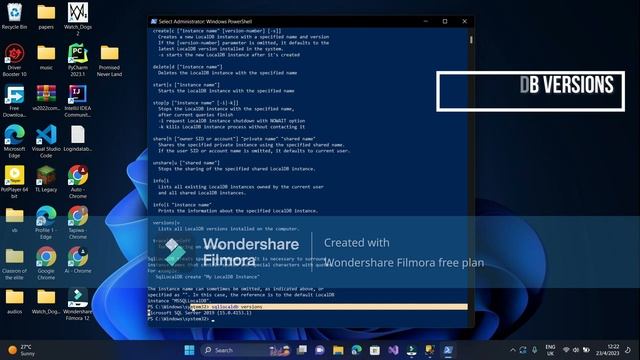Click the battery status tray icon

coord(586,350)
